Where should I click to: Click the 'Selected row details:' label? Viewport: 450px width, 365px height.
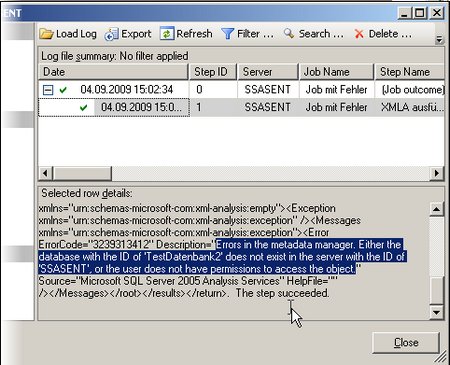click(x=87, y=193)
